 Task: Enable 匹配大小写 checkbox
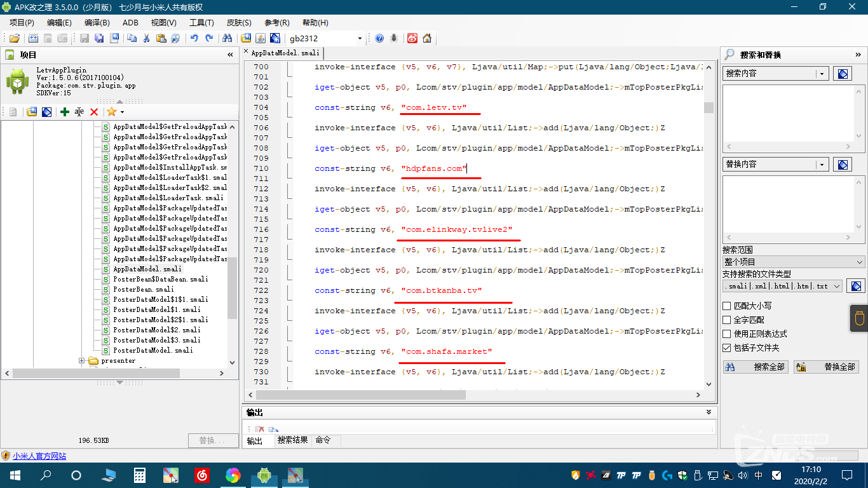pos(727,306)
